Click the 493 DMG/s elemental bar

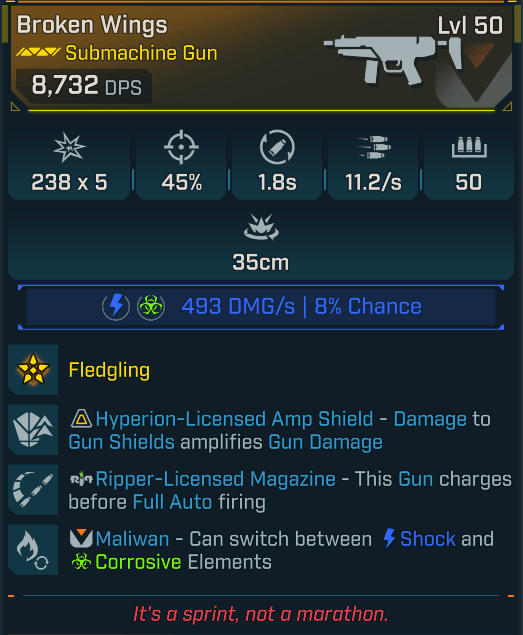coord(261,307)
